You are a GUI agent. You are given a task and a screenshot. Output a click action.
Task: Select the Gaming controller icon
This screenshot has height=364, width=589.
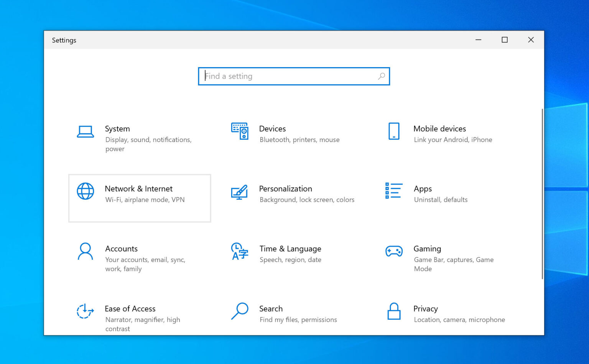point(393,252)
